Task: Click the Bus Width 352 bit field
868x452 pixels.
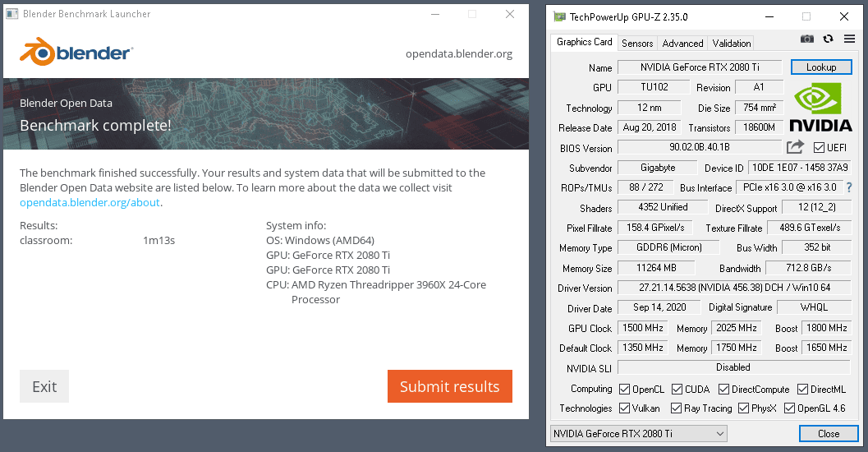Action: [x=817, y=247]
